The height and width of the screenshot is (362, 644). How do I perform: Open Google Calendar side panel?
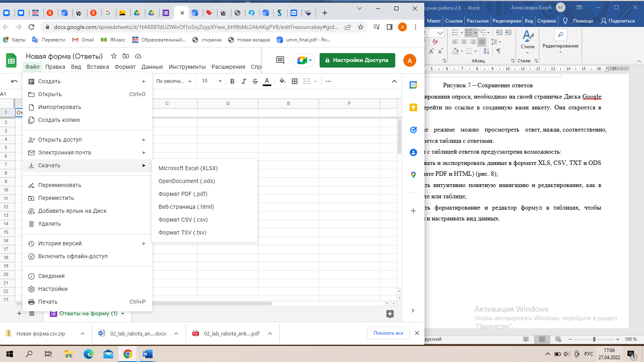[413, 85]
